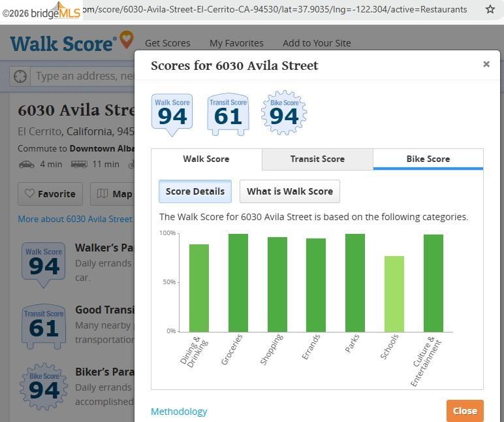Image resolution: width=504 pixels, height=422 pixels.
Task: Click the 'Biker's Para' heading text
Action: click(104, 372)
